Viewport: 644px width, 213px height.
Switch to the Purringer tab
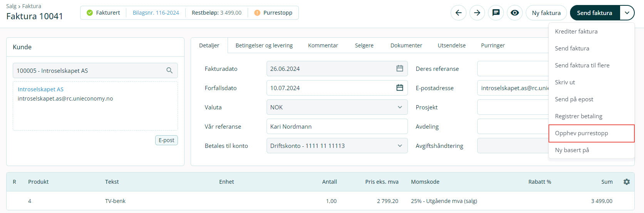pyautogui.click(x=493, y=45)
